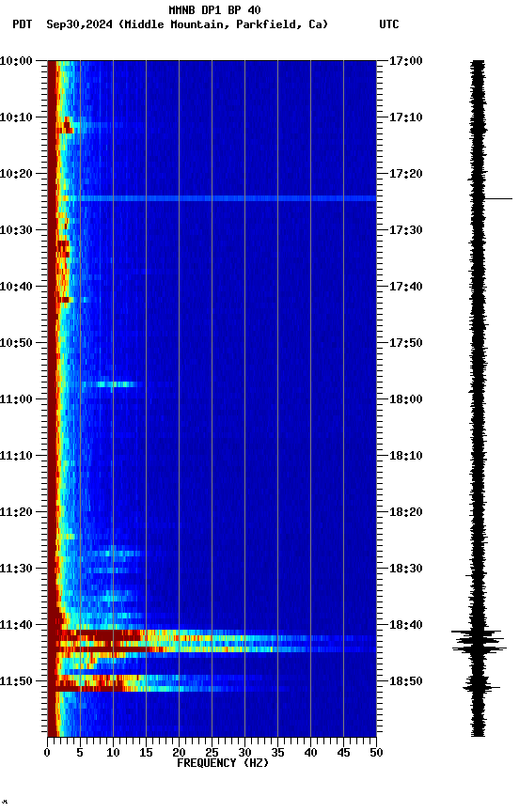
Task: Click the 18:40 UTC time label
Action: click(x=406, y=625)
